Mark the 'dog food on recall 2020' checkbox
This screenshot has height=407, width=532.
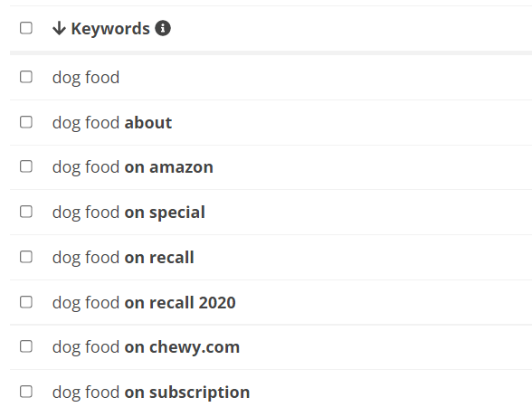coord(26,302)
